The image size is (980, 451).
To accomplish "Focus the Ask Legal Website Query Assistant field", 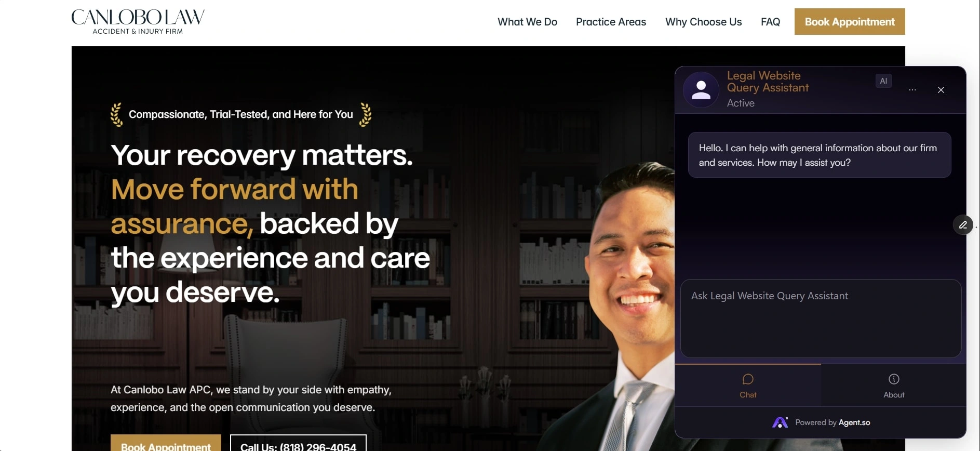I will click(821, 319).
